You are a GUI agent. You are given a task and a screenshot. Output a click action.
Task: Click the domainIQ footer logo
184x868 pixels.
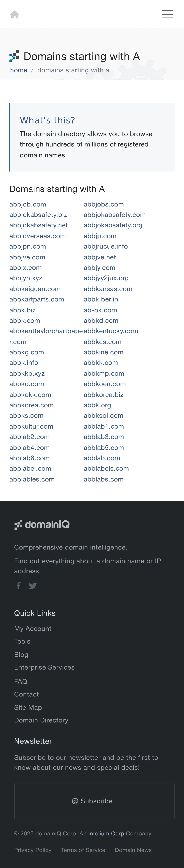point(42,524)
